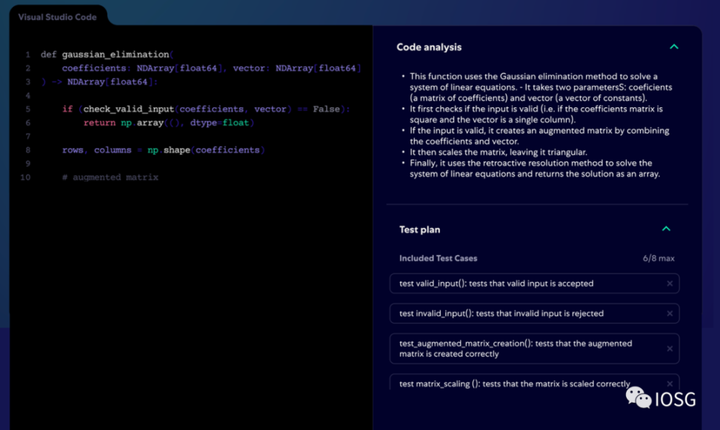
Task: Remove the invalid_input test case
Action: point(669,313)
